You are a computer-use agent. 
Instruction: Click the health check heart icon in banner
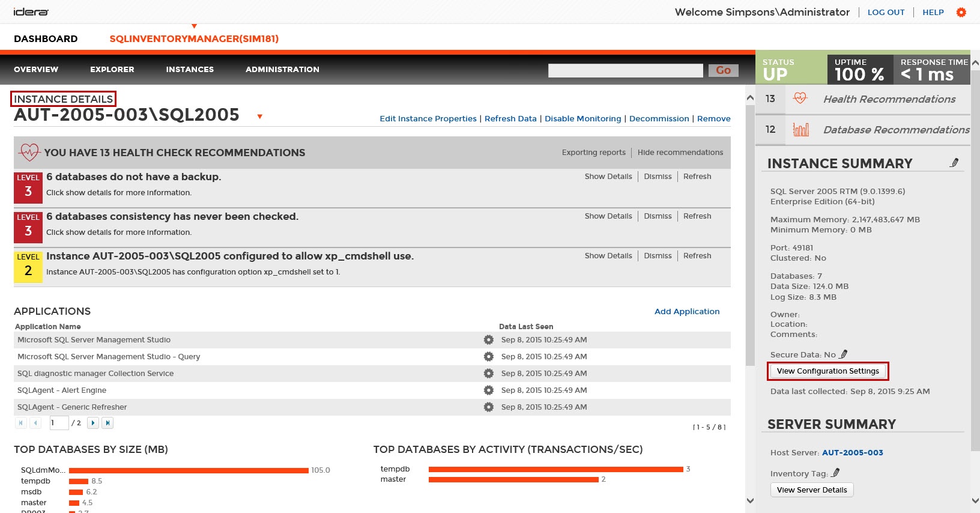[29, 153]
